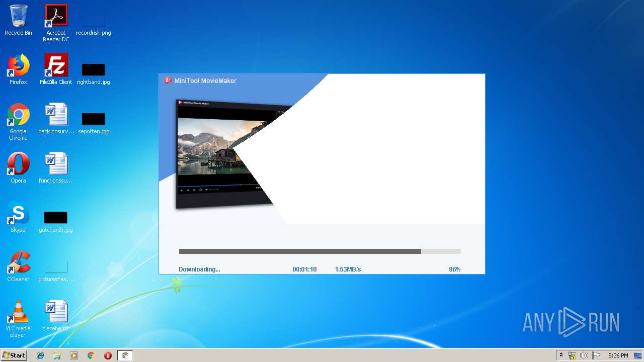Select the recordrisk.png file icon
Viewport: 644px width, 362px height.
tap(94, 23)
